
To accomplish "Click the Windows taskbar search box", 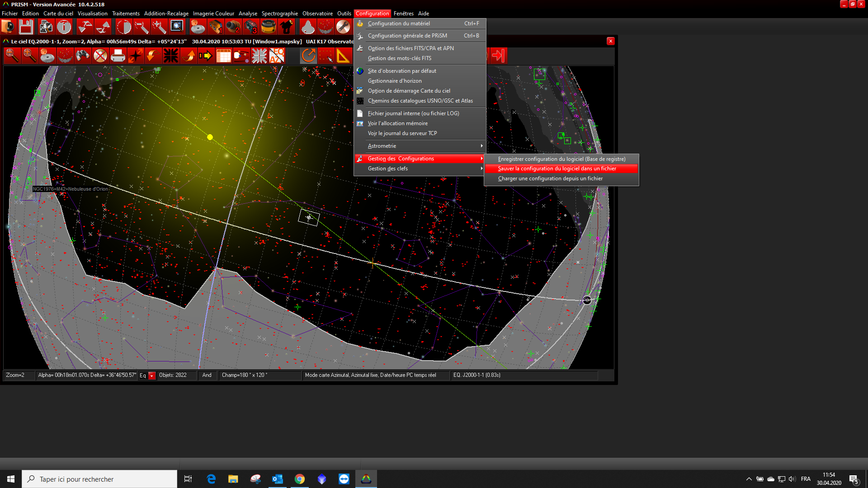I will click(99, 479).
